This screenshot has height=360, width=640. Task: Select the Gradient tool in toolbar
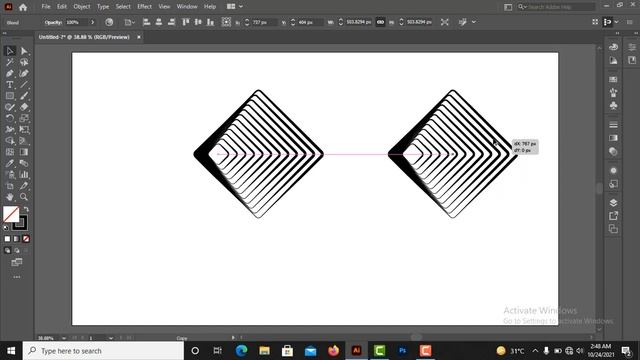click(24, 152)
